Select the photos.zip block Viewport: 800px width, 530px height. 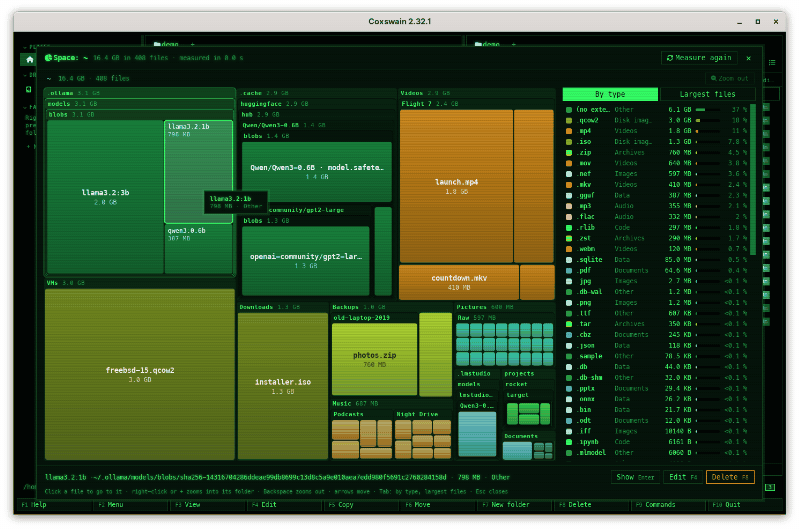click(x=374, y=359)
